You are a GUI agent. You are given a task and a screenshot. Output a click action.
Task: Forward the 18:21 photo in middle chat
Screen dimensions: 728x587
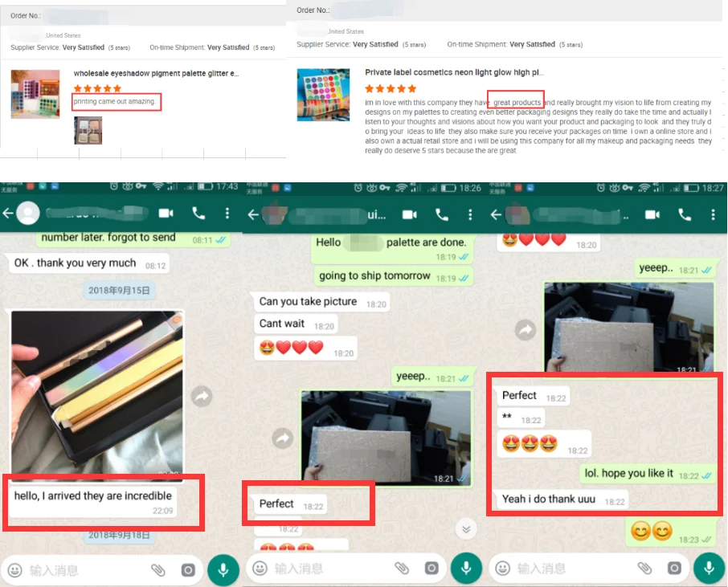point(283,438)
